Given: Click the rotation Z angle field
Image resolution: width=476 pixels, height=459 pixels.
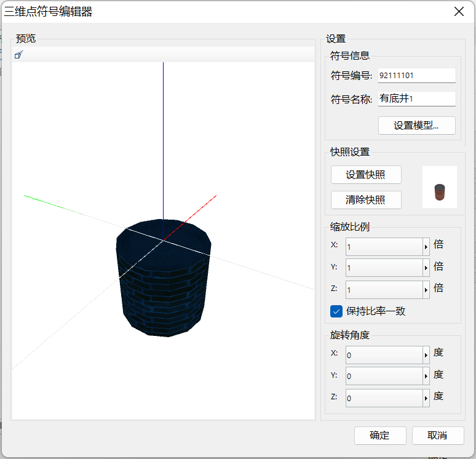Looking at the screenshot, I should [x=384, y=398].
